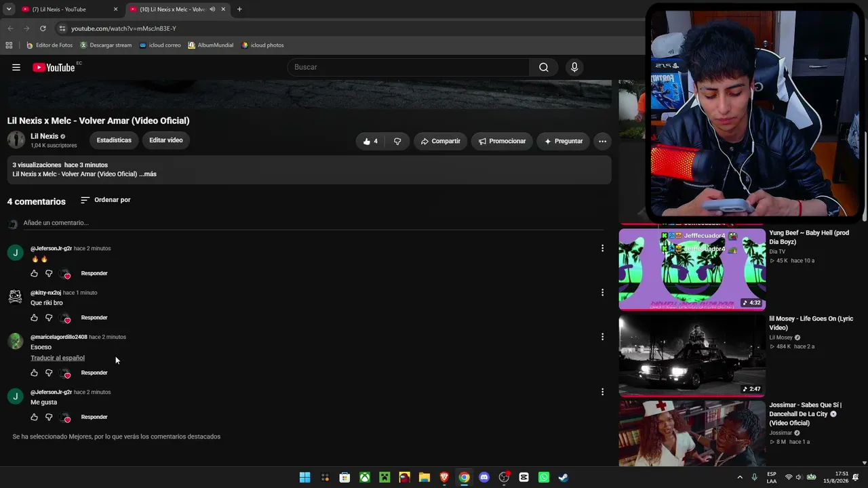Viewport: 868px width, 488px height.
Task: Open the lil Mosey Life Goes On thumbnail
Action: point(692,355)
